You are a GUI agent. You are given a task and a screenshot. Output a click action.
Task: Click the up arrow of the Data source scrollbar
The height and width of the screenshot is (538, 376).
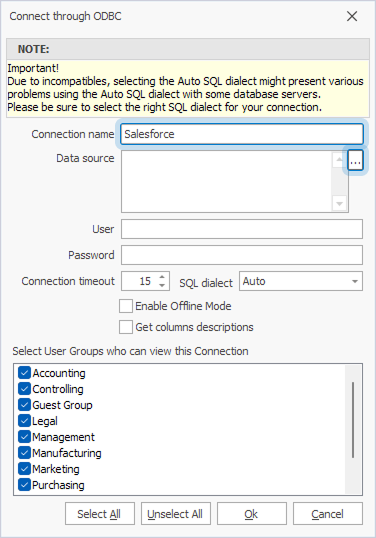339,160
